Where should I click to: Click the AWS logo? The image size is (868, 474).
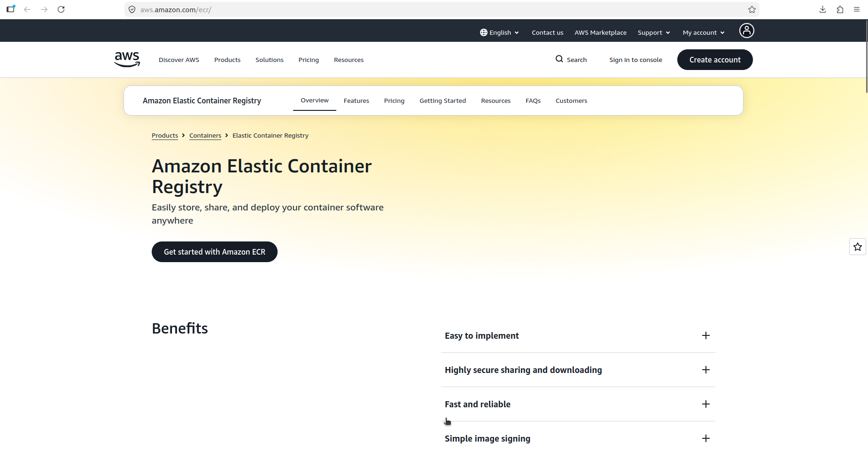coord(127,60)
